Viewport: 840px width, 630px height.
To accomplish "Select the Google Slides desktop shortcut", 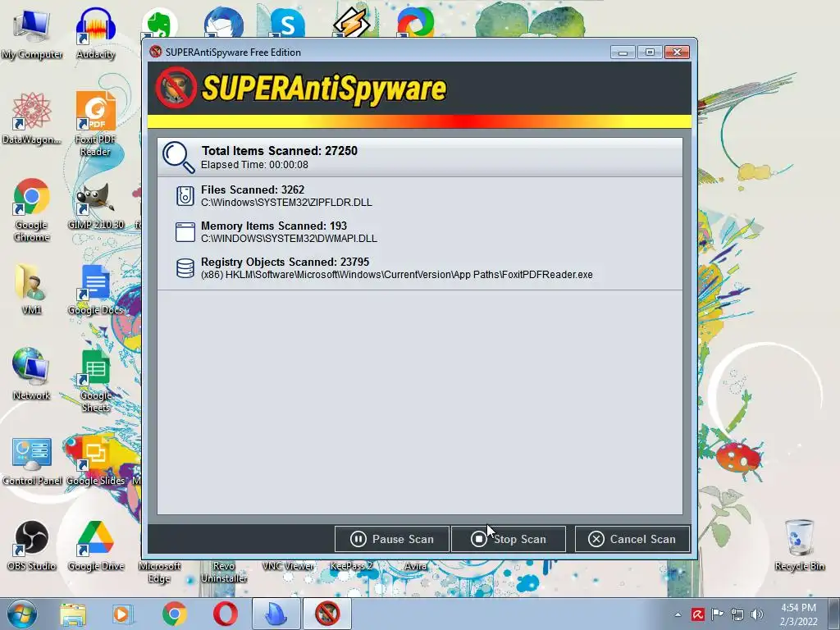I will pyautogui.click(x=95, y=461).
